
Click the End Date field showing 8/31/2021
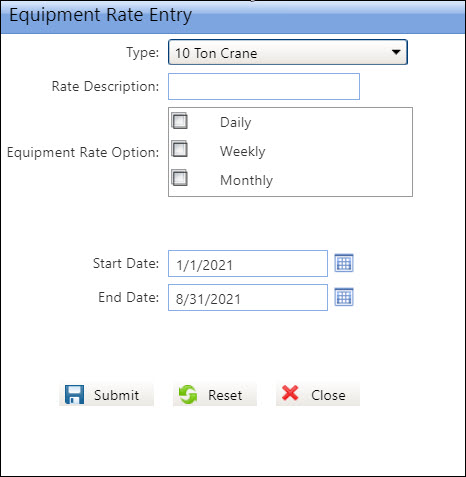point(248,297)
